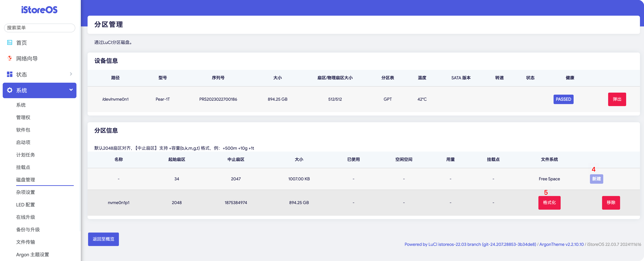Viewport: 644px width, 261px height.
Task: Focus the 搜索菜单 search field
Action: (x=40, y=28)
